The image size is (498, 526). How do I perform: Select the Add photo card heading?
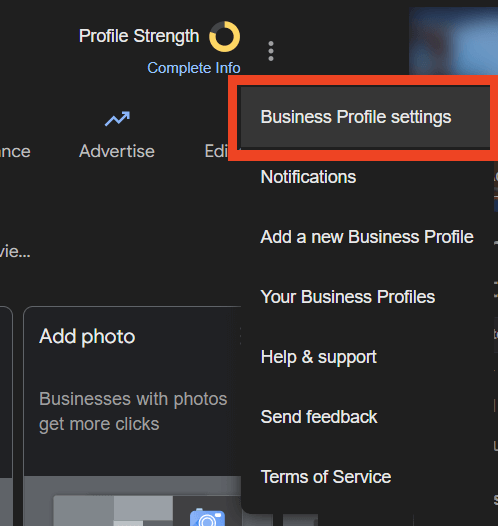tap(87, 336)
